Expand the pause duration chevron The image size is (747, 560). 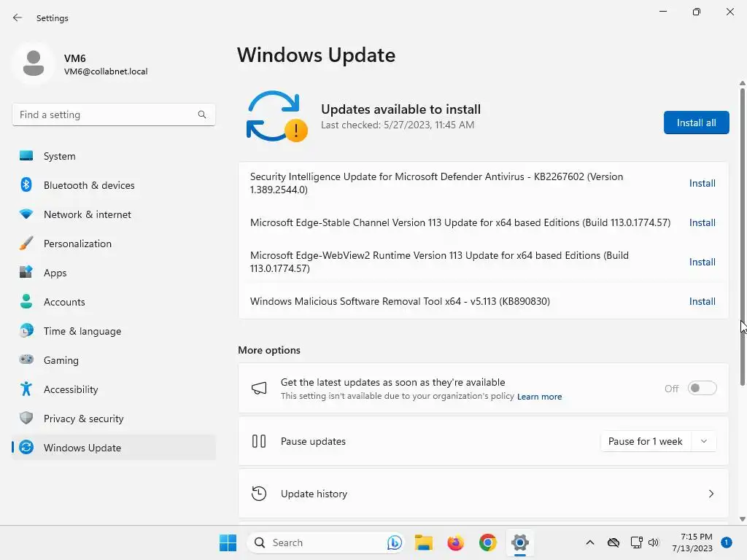(x=704, y=441)
